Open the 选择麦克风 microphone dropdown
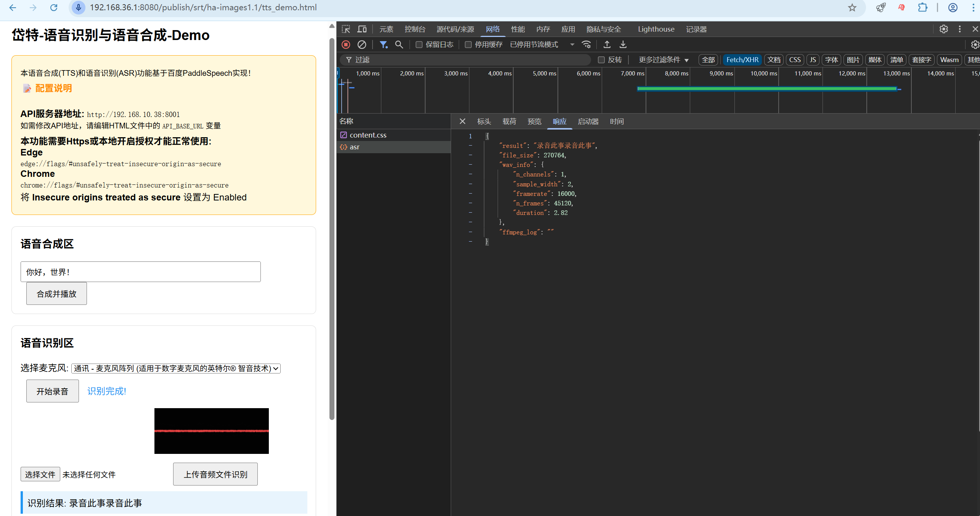 [x=175, y=368]
